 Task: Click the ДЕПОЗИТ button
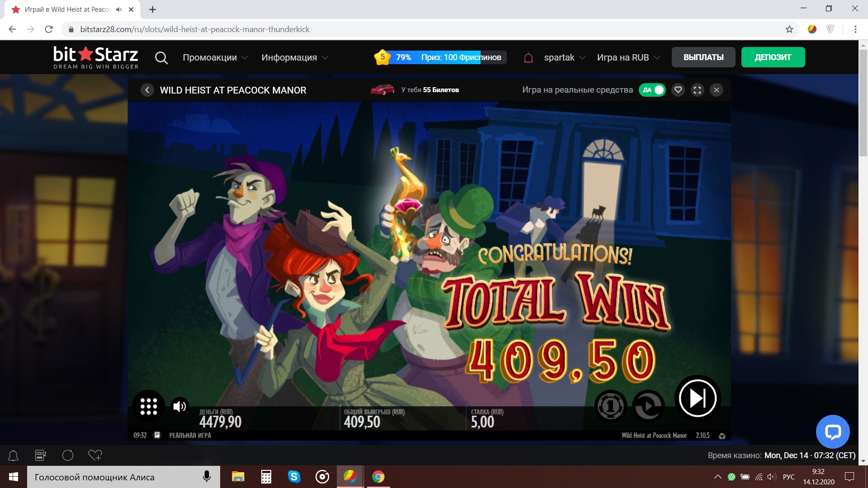[773, 57]
